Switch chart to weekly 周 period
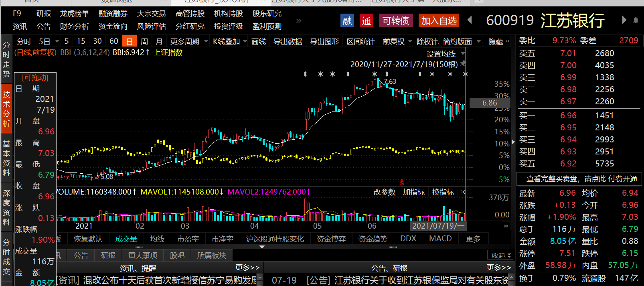Image resolution: width=644 pixels, height=286 pixels. [144, 41]
